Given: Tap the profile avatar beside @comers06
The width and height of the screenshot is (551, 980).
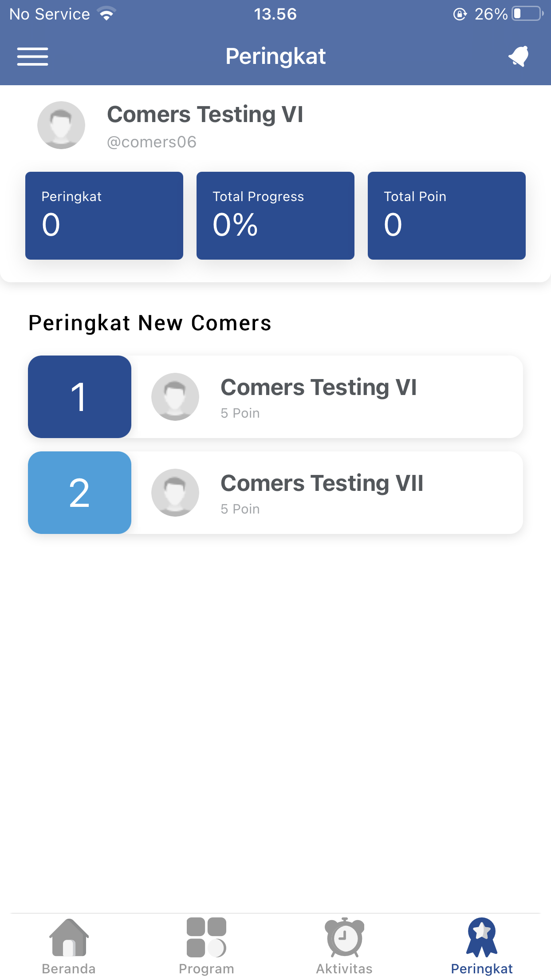Looking at the screenshot, I should click(x=61, y=125).
